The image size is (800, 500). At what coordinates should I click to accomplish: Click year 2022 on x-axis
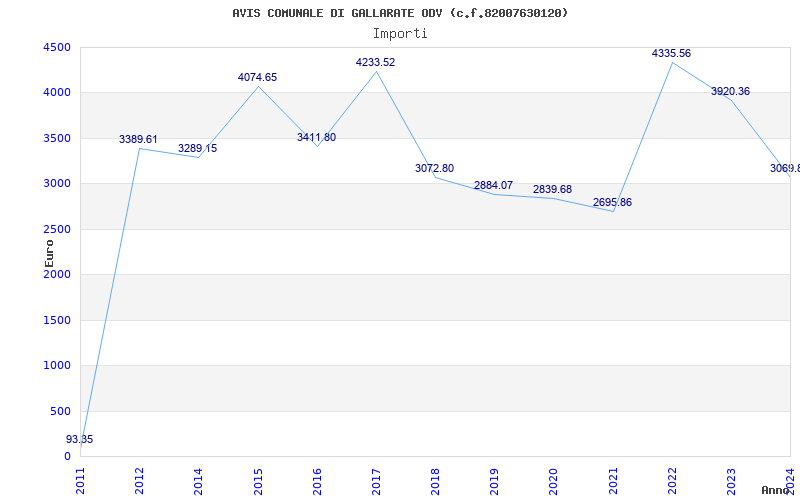point(672,481)
